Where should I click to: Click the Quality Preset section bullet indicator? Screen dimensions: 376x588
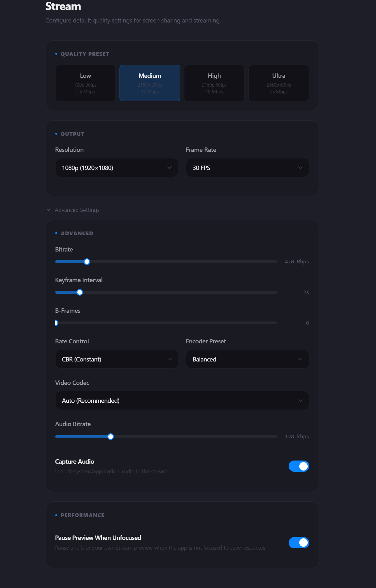(x=56, y=54)
